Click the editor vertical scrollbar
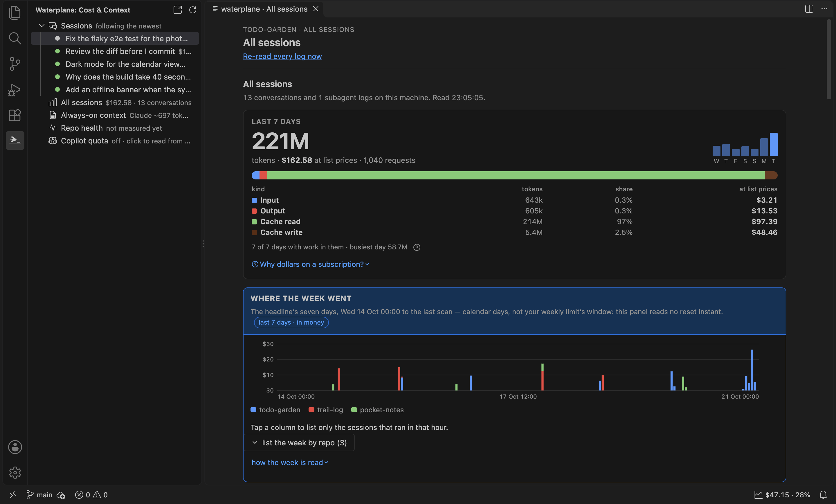Image resolution: width=836 pixels, height=504 pixels. (829, 59)
